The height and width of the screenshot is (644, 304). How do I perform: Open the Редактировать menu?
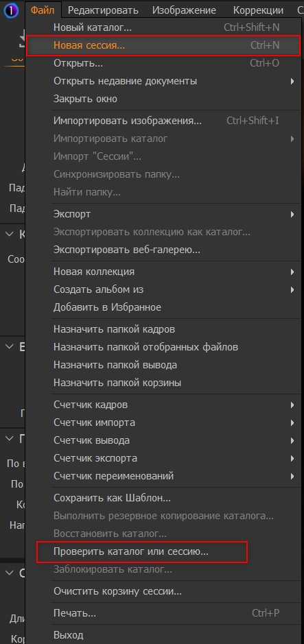click(x=103, y=10)
